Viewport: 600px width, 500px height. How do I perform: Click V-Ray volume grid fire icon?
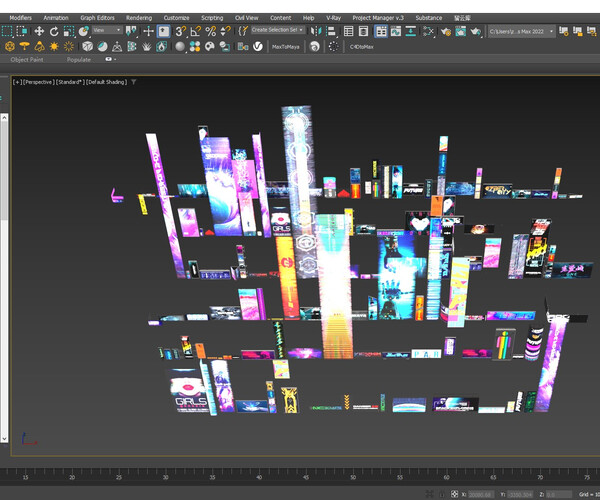(x=161, y=47)
